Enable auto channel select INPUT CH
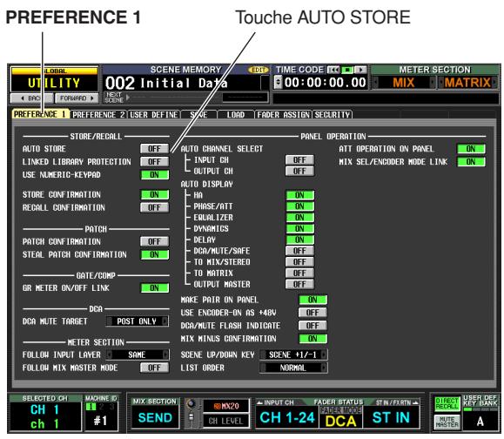 (x=299, y=160)
